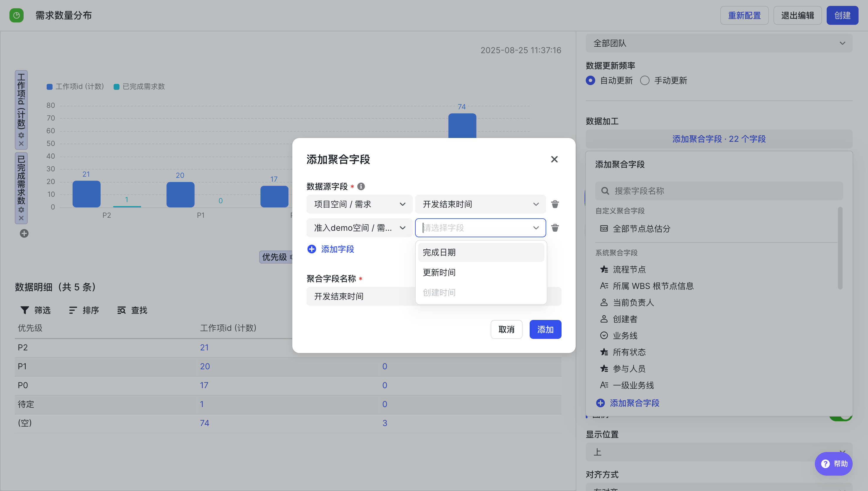Delete the 准入demo空间 data source row
This screenshot has width=868, height=491.
coord(555,228)
